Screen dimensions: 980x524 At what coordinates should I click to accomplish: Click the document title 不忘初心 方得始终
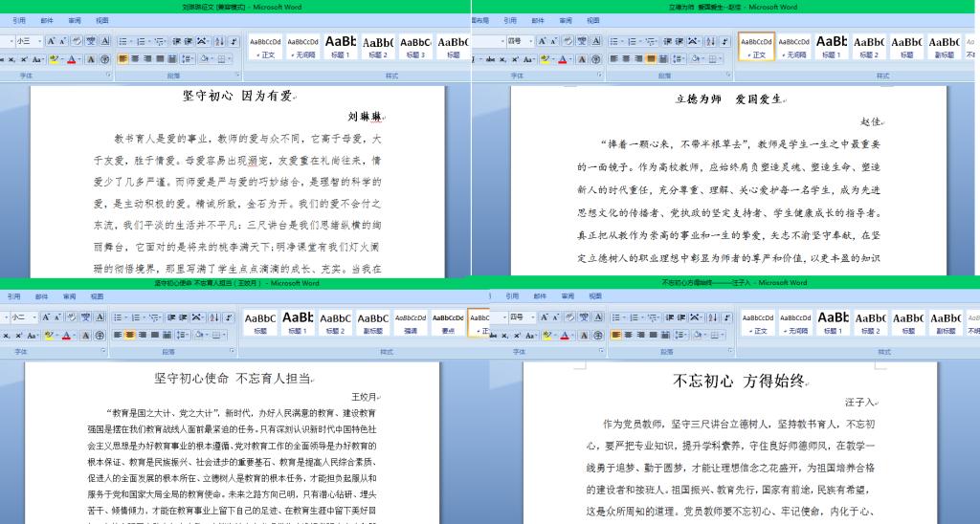tap(738, 381)
